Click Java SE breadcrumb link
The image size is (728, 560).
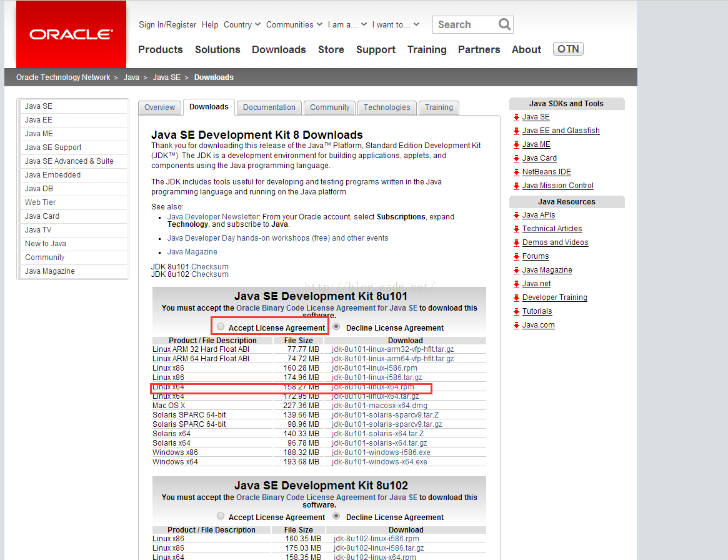[x=167, y=77]
